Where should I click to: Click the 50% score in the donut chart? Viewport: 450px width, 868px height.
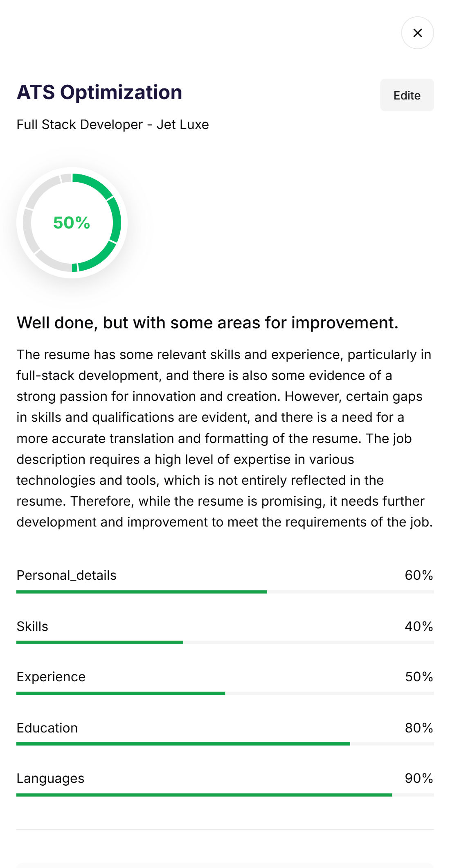[x=72, y=223]
